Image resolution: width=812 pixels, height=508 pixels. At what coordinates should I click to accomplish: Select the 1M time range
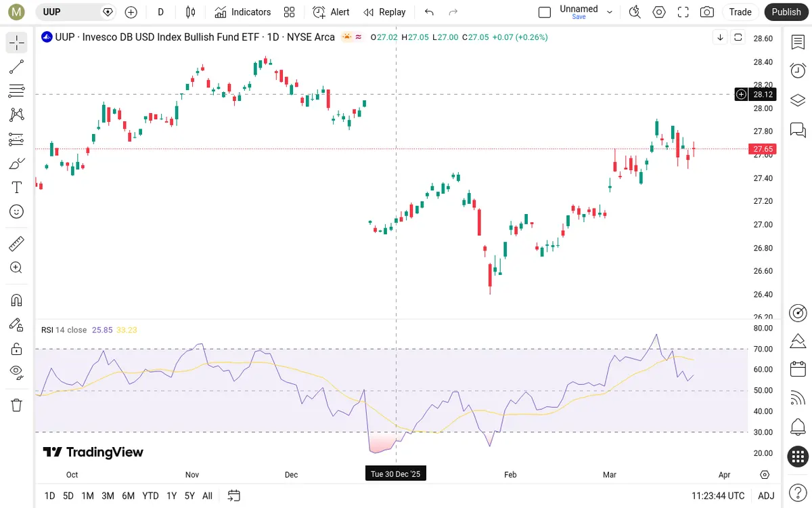[x=87, y=496]
